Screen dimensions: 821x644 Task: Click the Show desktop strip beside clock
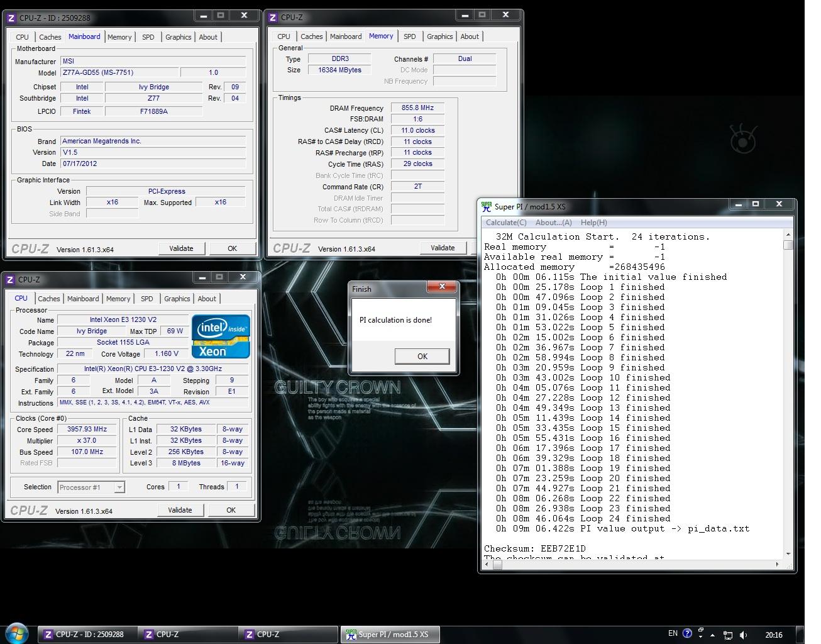point(800,635)
